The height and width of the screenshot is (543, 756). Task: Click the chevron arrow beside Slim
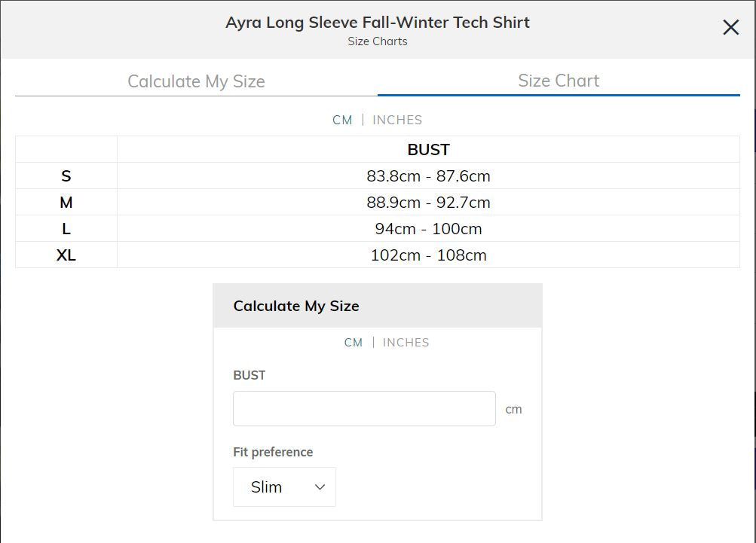pos(320,487)
